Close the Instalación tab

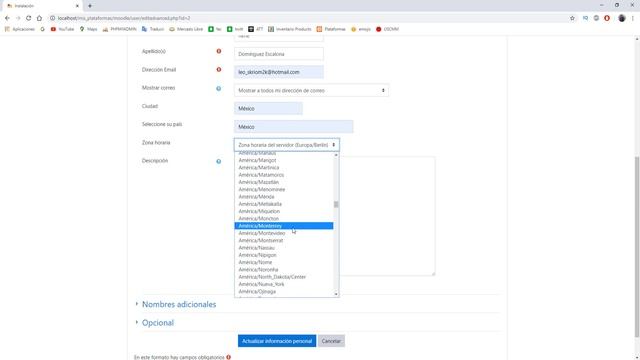77,6
